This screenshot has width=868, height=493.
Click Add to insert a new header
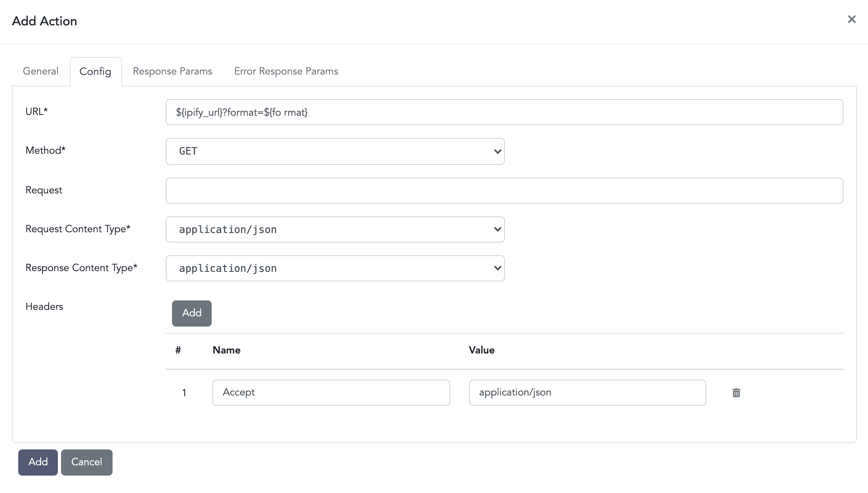point(191,313)
